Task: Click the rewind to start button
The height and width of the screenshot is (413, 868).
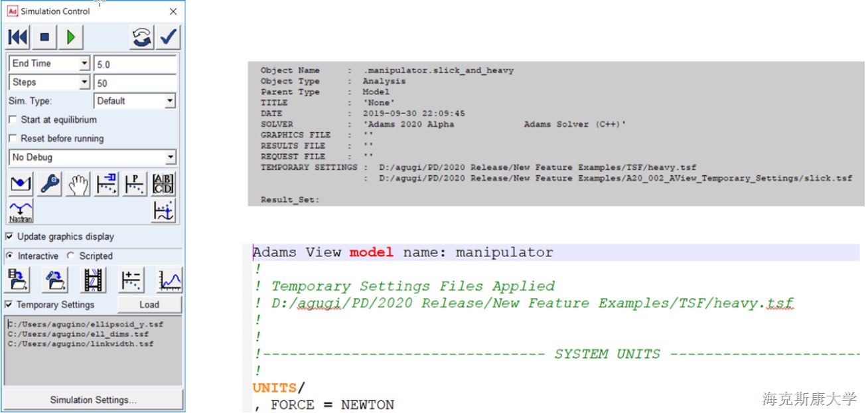Action: click(x=19, y=38)
